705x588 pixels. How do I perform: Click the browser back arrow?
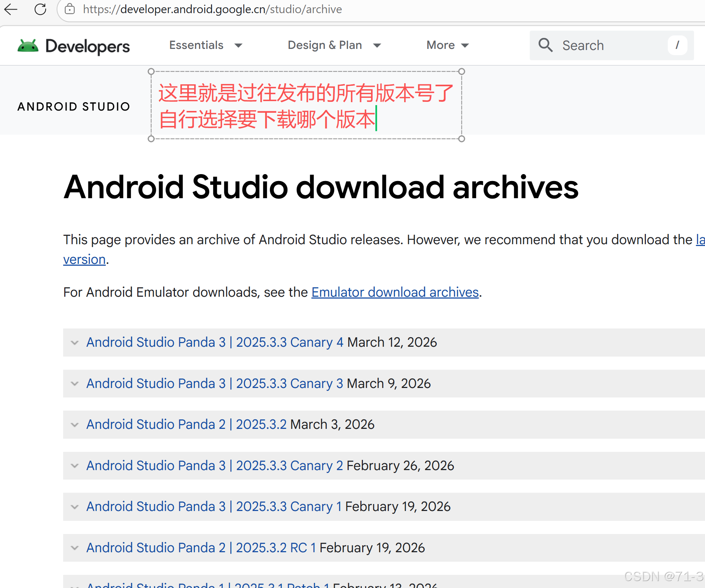11,9
